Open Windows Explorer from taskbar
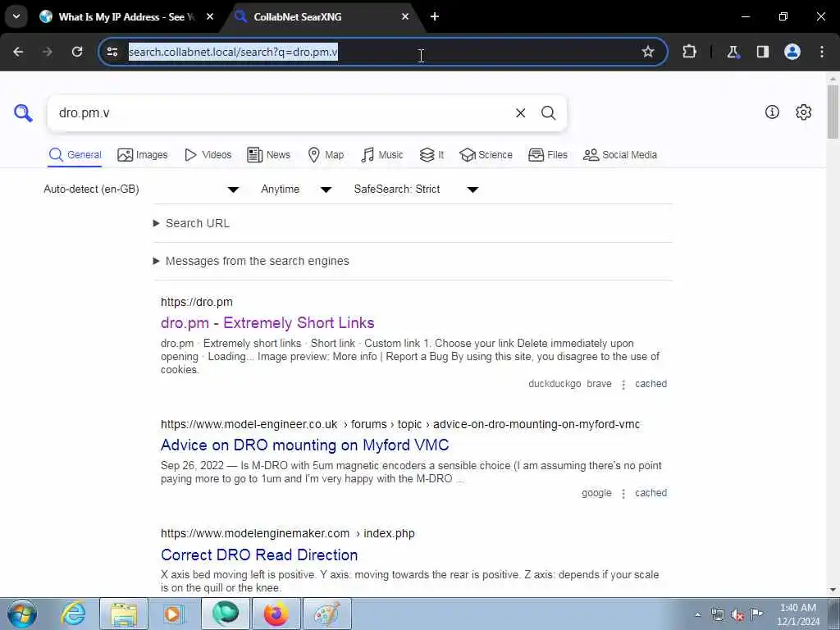 pos(124,614)
